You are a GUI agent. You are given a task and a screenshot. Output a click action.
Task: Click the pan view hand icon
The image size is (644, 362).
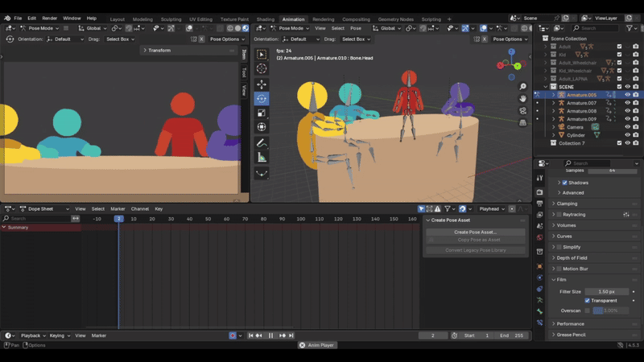pyautogui.click(x=523, y=98)
